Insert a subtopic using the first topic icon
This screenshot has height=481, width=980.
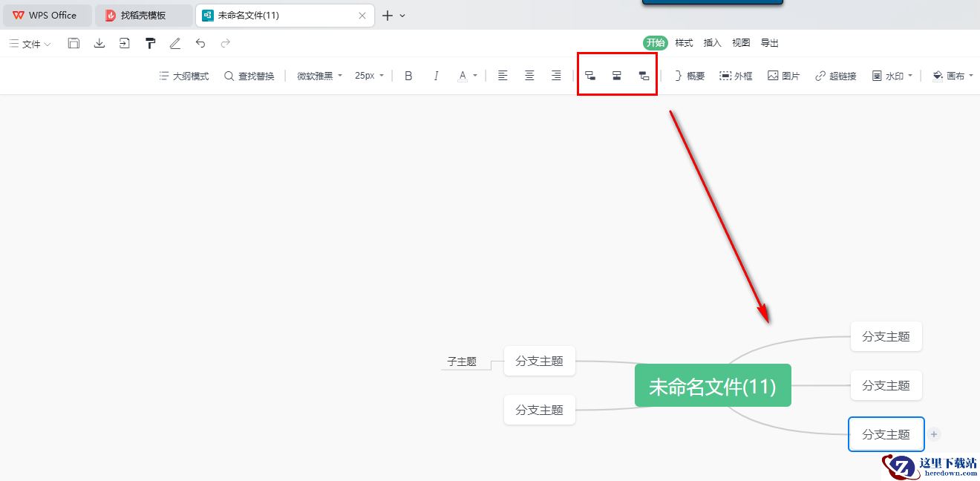pyautogui.click(x=590, y=76)
